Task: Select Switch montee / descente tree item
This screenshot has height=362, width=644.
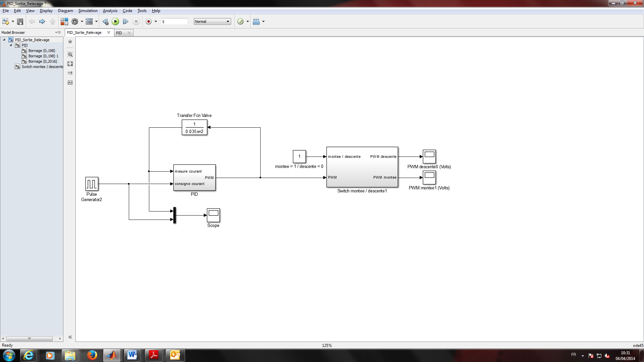Action: click(42, 67)
